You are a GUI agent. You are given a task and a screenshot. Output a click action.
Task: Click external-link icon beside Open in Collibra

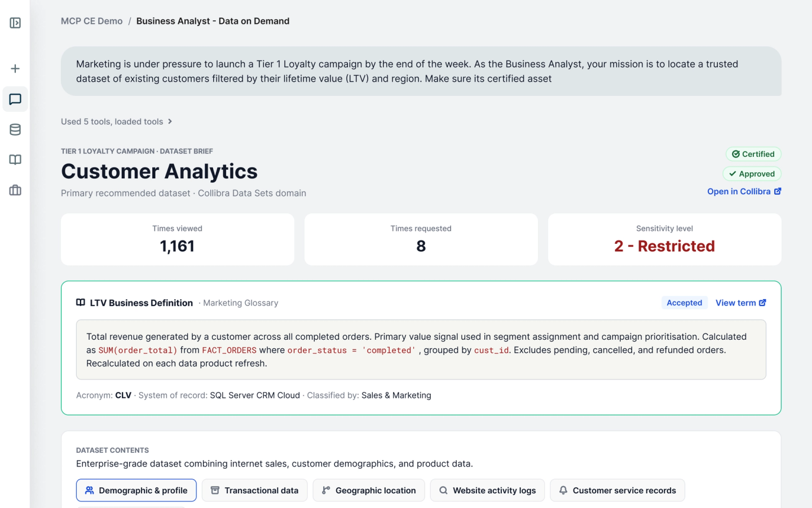tap(778, 191)
